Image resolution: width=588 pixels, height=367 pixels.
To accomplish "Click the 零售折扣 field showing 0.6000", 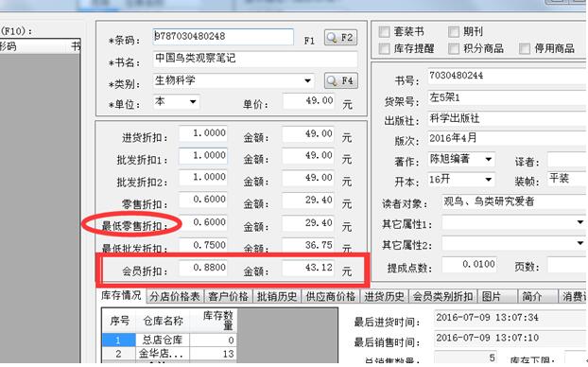I will tap(203, 200).
